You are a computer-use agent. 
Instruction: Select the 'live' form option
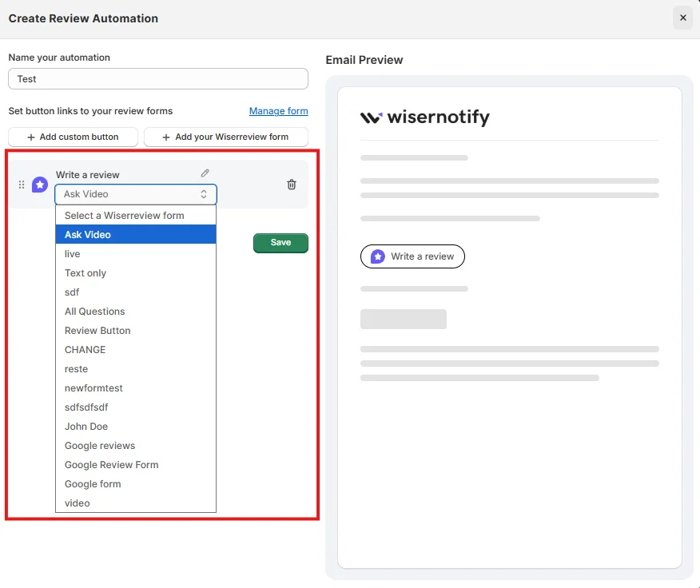73,254
